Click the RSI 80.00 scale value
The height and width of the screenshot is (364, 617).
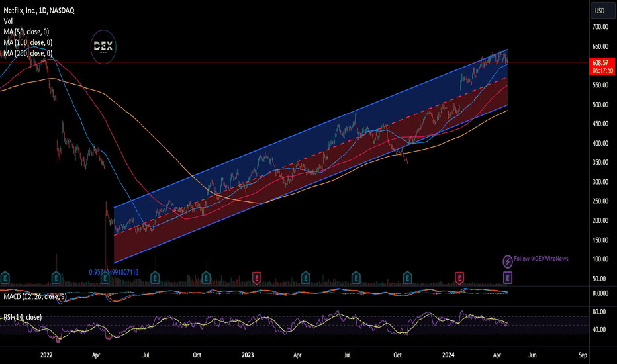pos(599,312)
